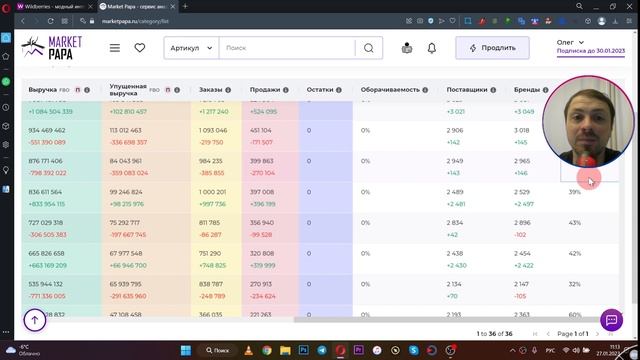Open the weather widget on taskbar
Image resolution: width=640 pixels, height=360 pixels.
pos(22,350)
